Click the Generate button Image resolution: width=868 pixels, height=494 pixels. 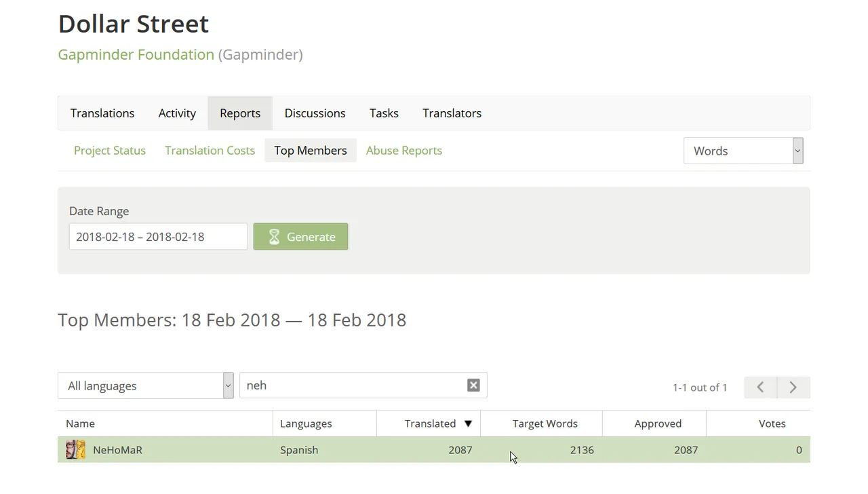(x=300, y=236)
